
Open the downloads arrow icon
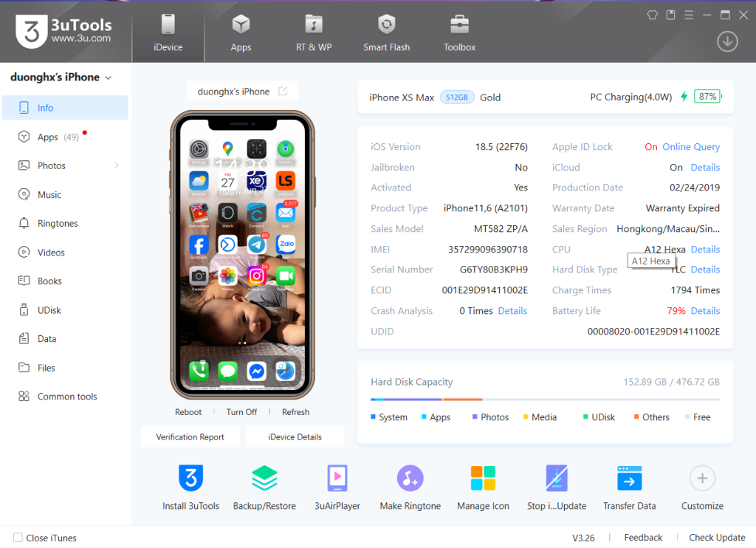pyautogui.click(x=727, y=41)
